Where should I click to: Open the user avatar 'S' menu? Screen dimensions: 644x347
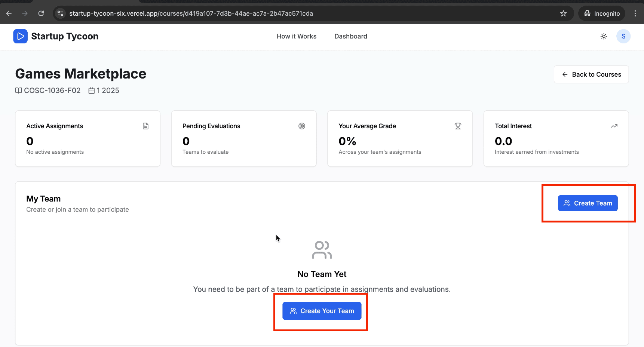623,36
